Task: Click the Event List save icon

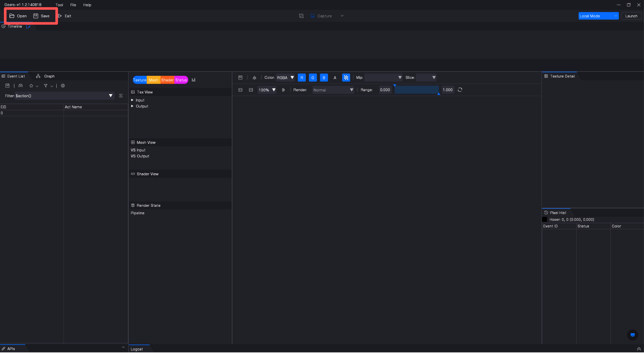Action: pyautogui.click(x=7, y=86)
